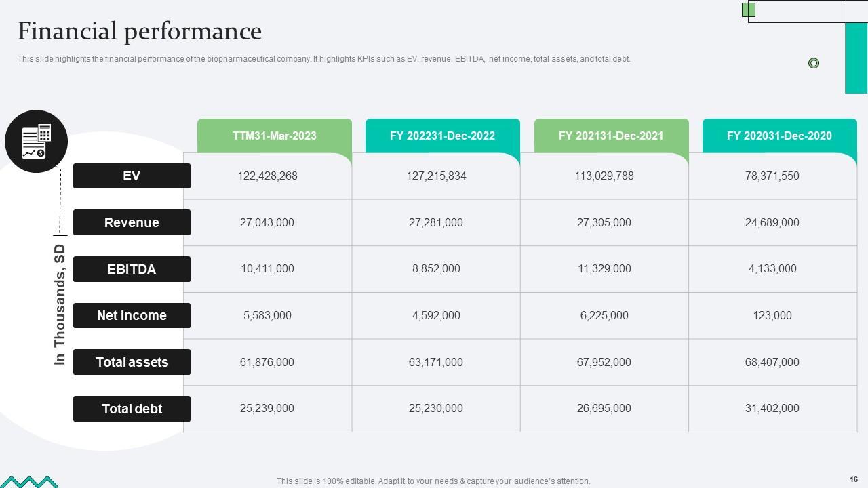The image size is (868, 488).
Task: Click the net income value 123,000 cell
Action: tap(772, 315)
